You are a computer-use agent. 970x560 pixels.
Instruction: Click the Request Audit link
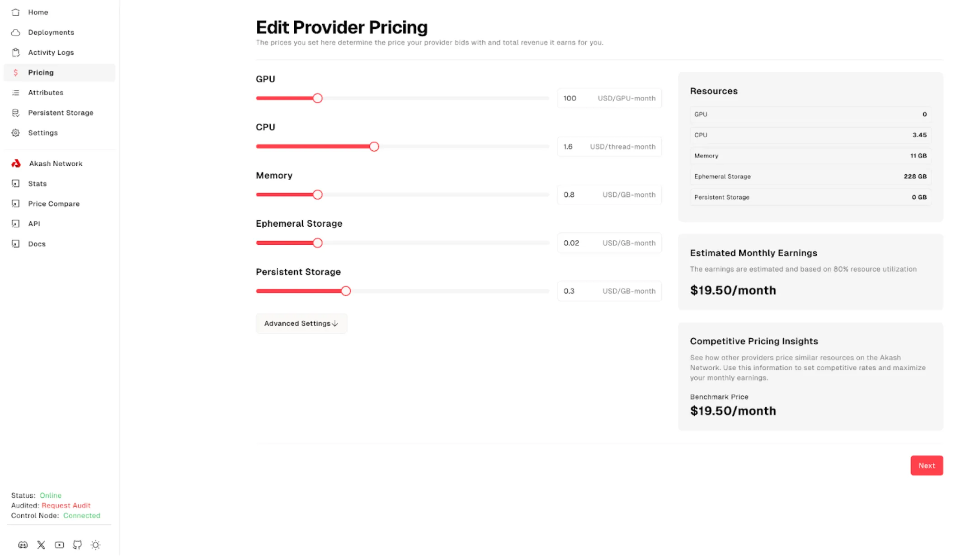66,505
